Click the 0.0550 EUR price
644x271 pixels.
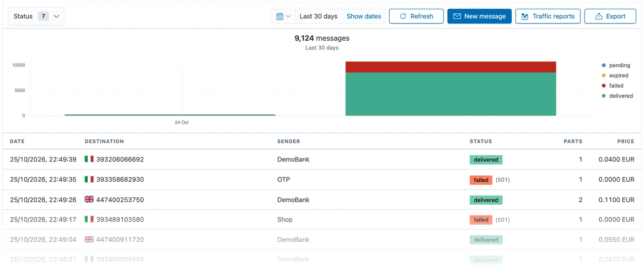click(616, 239)
